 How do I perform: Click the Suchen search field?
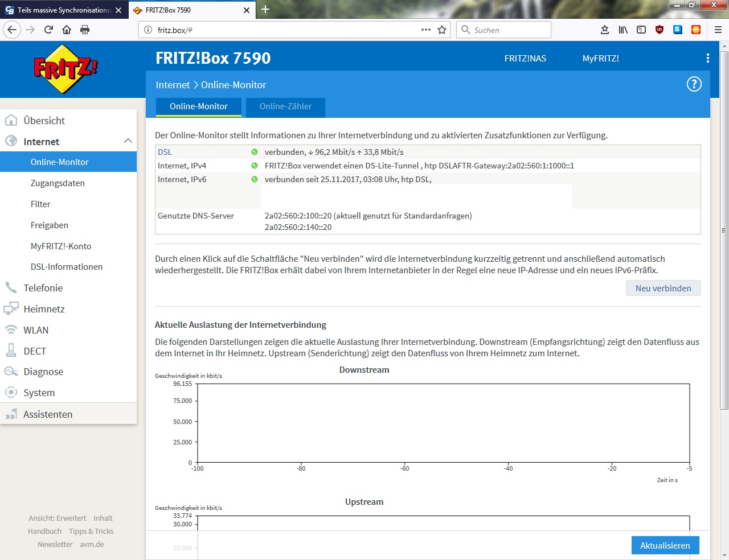[503, 30]
